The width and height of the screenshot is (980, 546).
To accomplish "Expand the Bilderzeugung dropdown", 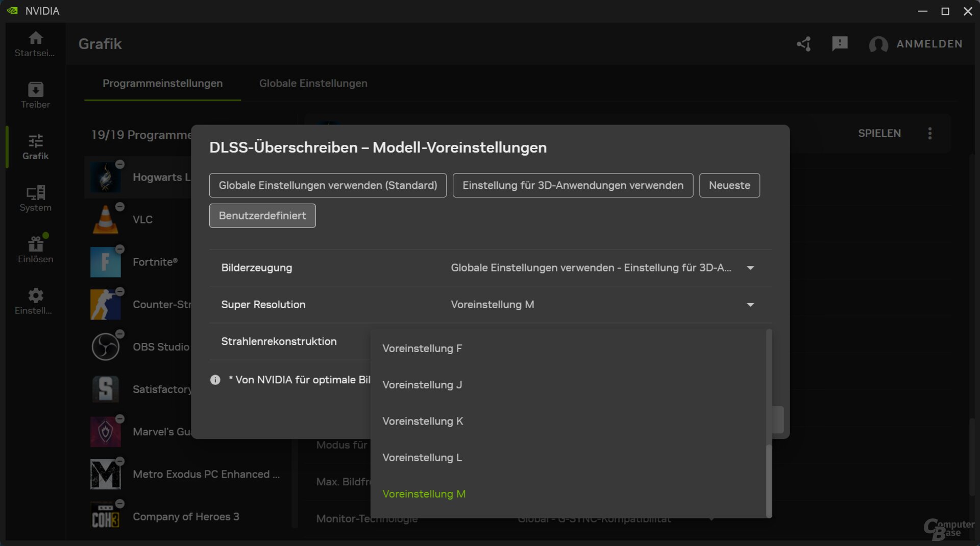I will coord(750,268).
